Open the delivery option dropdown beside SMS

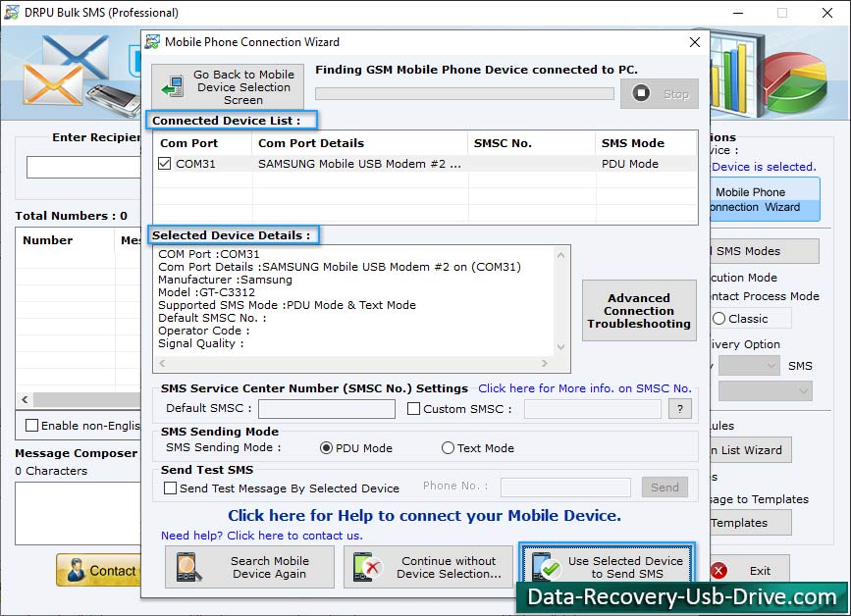pos(749,366)
